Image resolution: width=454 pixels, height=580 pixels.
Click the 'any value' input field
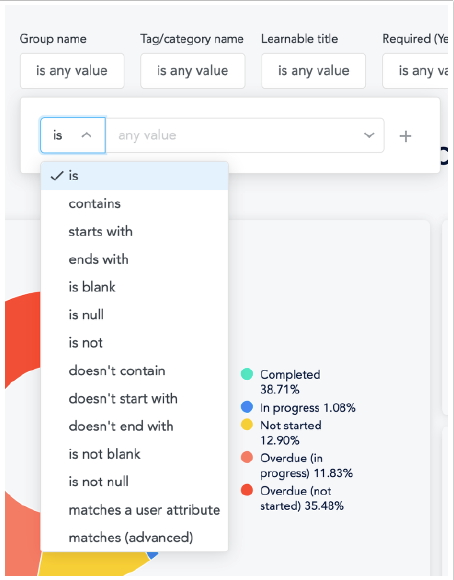(x=237, y=135)
